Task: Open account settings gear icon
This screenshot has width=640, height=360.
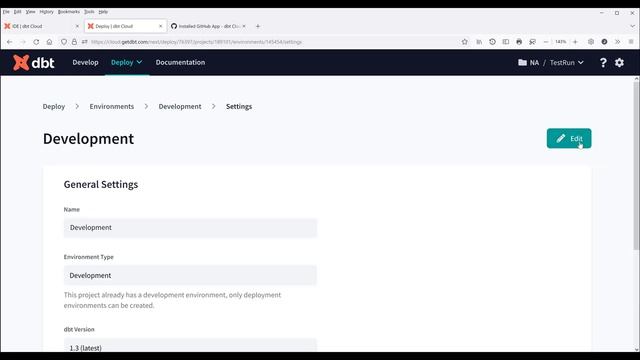Action: (x=619, y=62)
